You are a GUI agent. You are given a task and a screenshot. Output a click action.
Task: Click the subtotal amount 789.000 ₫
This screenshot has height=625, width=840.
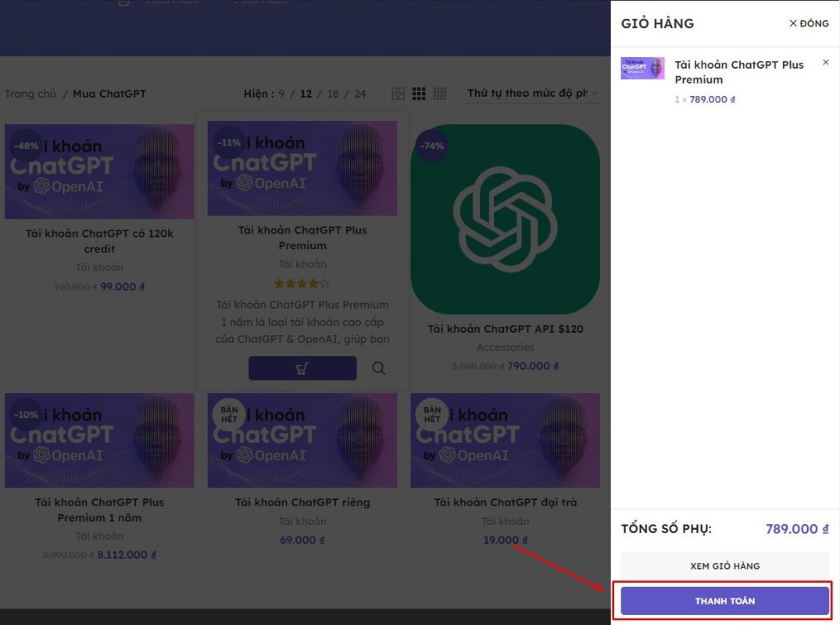tap(797, 529)
